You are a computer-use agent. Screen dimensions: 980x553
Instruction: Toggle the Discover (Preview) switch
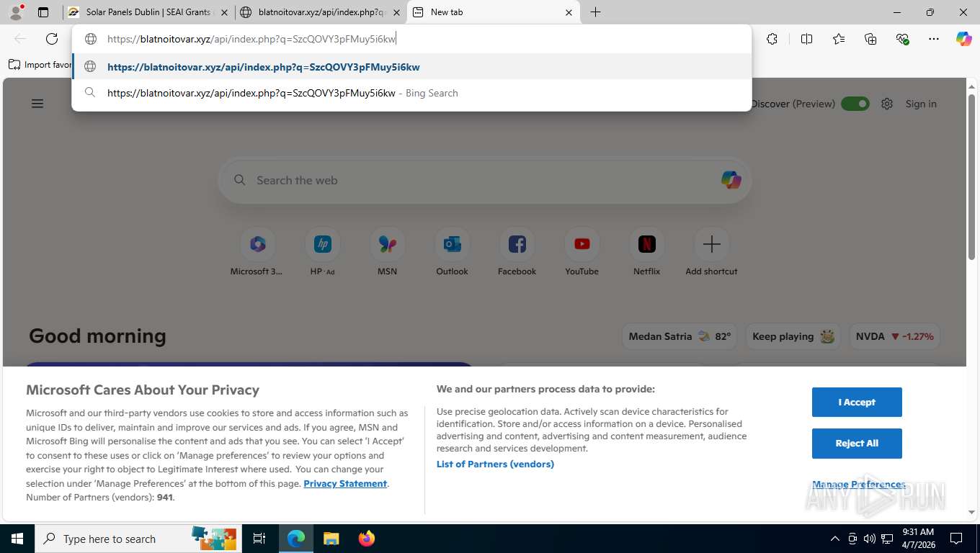[x=855, y=104]
